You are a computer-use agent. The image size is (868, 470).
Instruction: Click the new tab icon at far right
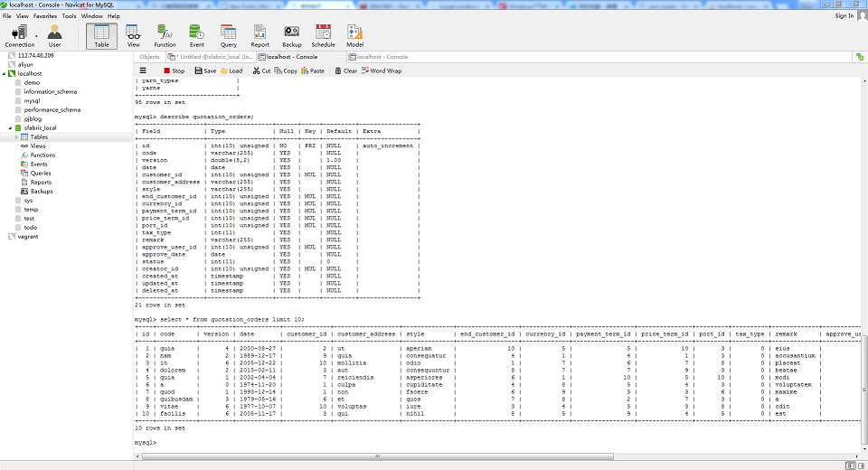pos(860,57)
